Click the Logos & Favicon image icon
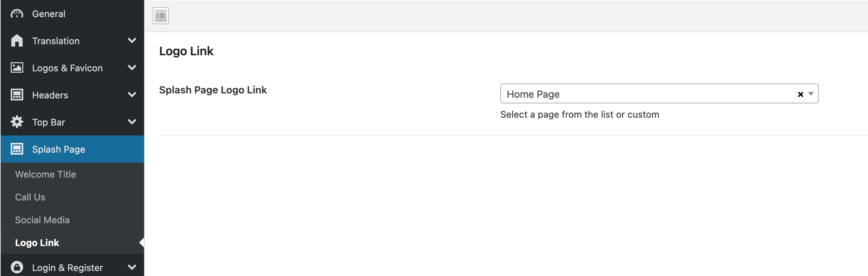This screenshot has height=276, width=868. (17, 68)
